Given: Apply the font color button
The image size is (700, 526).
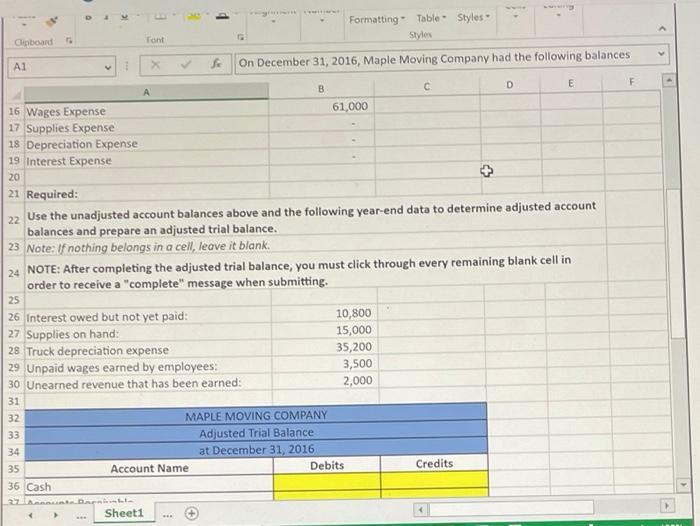Looking at the screenshot, I should click(222, 16).
